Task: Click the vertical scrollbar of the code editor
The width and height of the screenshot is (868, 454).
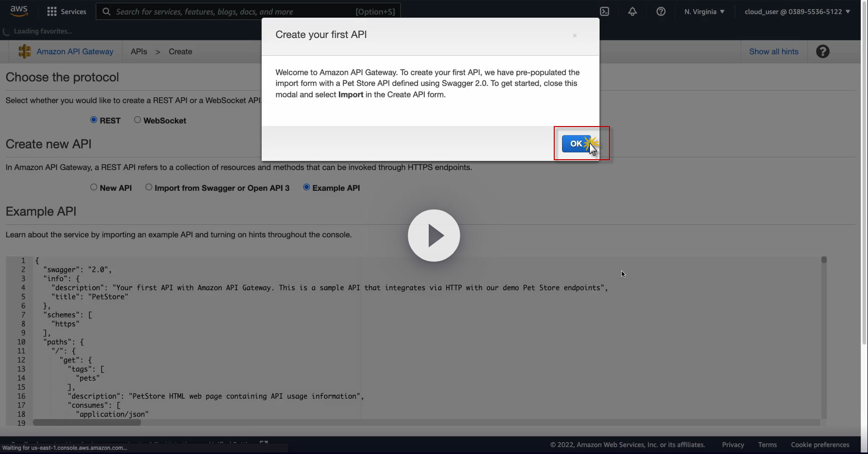Action: (824, 260)
